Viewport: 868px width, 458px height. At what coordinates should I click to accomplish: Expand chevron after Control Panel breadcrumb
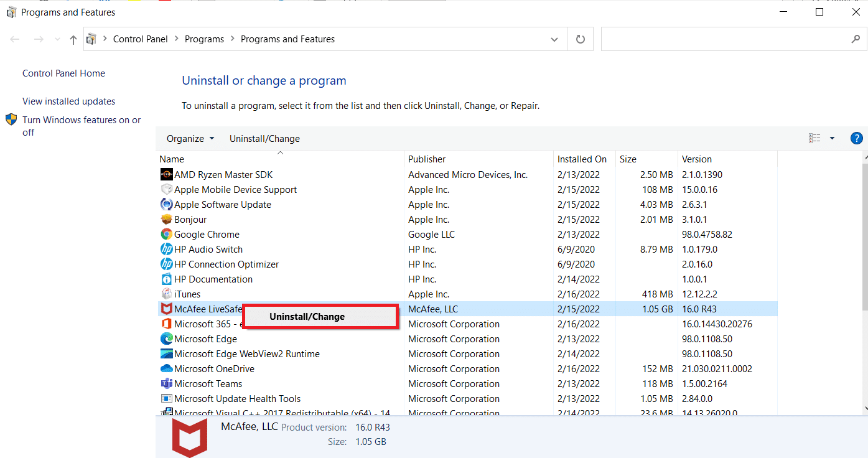pos(177,39)
